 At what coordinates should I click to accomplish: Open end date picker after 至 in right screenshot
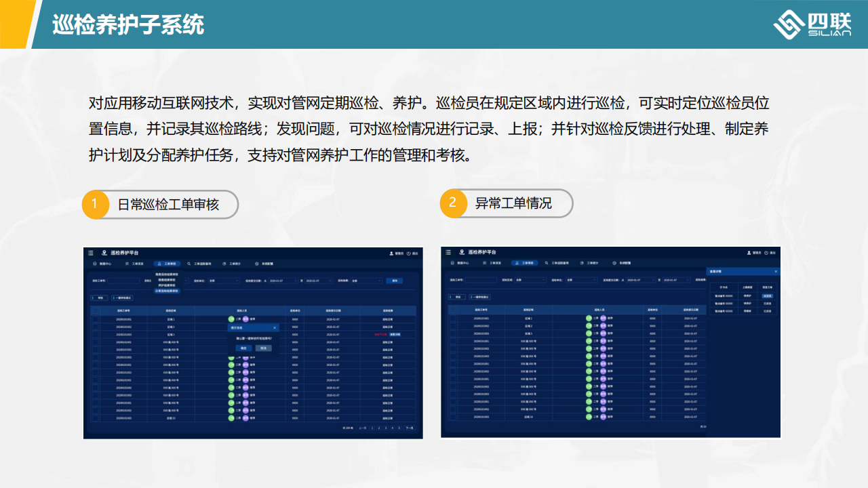[677, 280]
